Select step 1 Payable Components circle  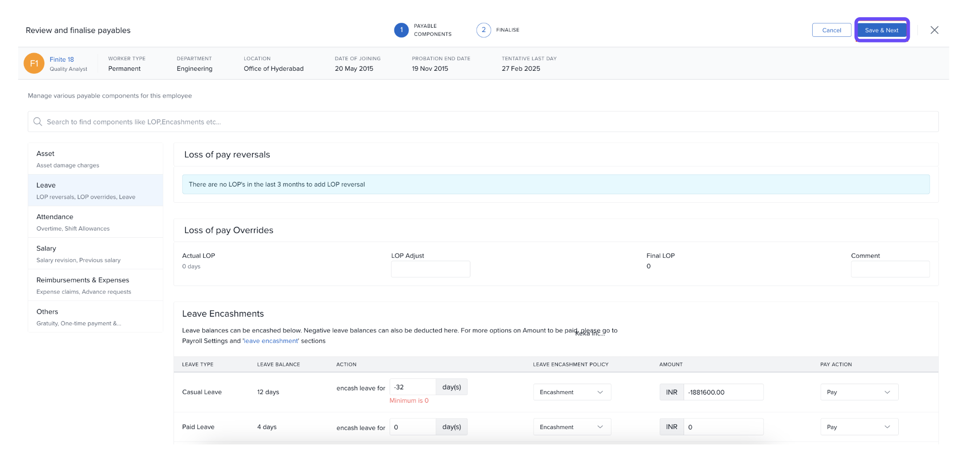[401, 30]
